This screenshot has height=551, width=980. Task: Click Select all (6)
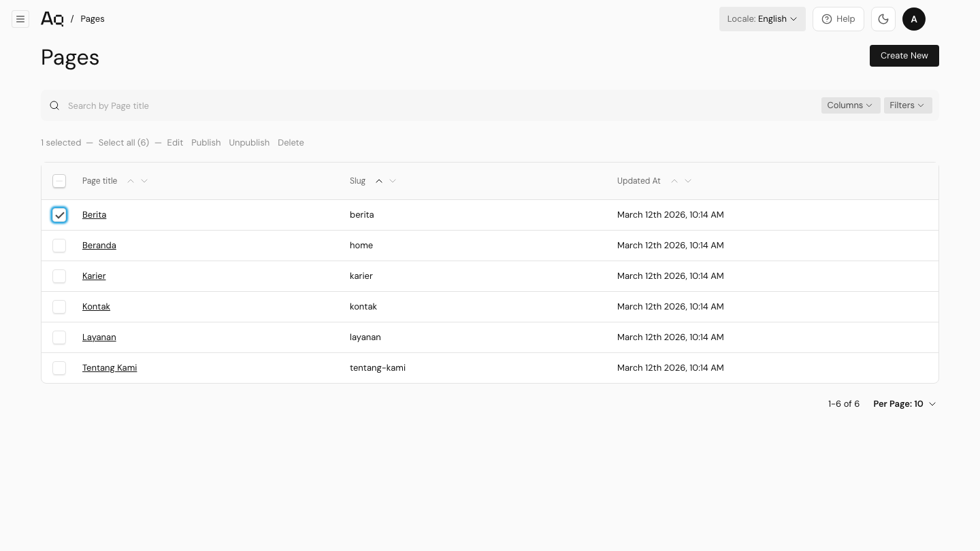point(124,143)
